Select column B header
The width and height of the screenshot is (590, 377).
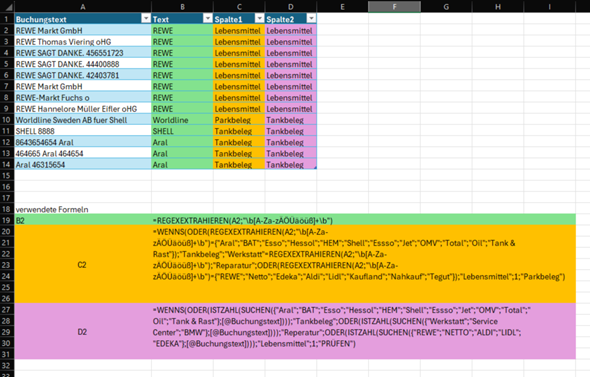point(182,7)
